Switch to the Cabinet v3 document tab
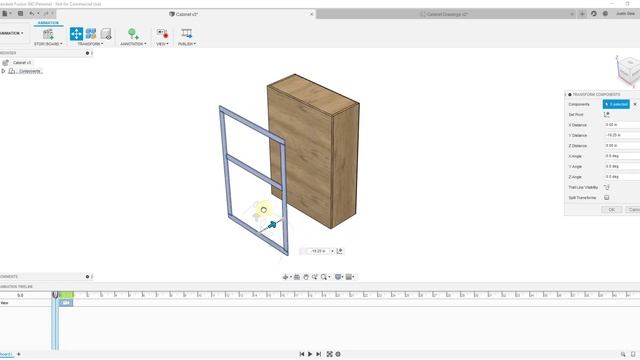The image size is (640, 360). (x=184, y=14)
